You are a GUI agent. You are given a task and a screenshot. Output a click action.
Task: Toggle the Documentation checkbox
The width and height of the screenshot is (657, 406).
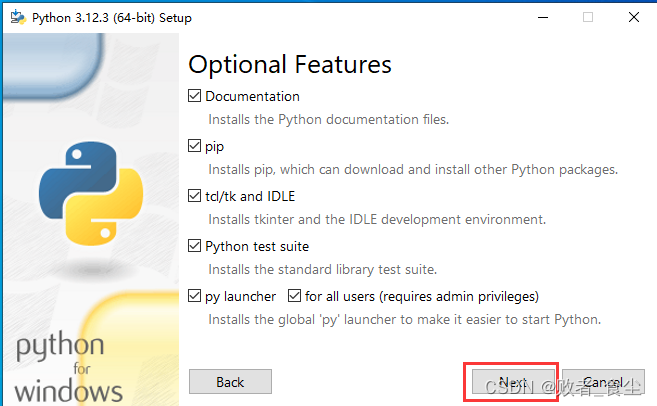point(195,97)
